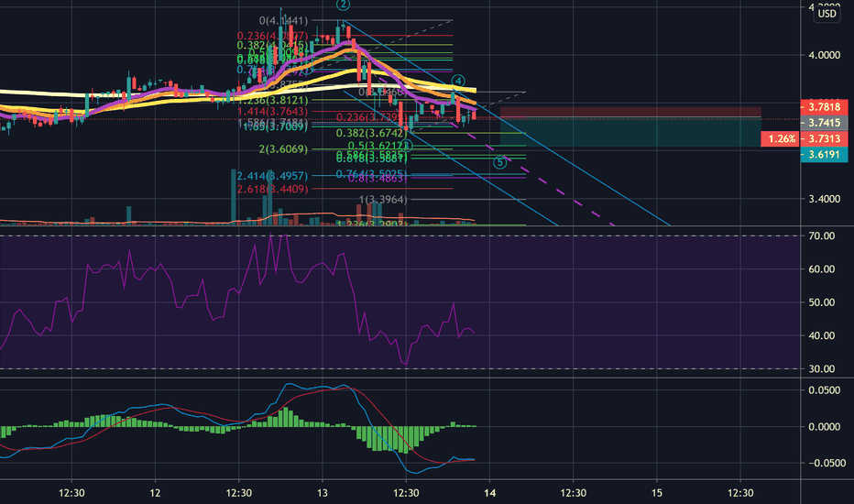Click the MACD 0.0500 scale label

click(x=824, y=390)
